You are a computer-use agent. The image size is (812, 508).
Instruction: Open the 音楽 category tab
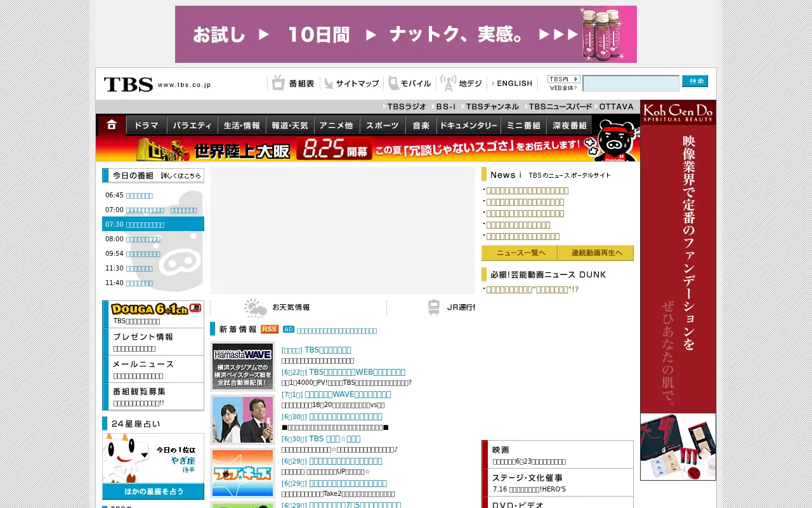[421, 125]
